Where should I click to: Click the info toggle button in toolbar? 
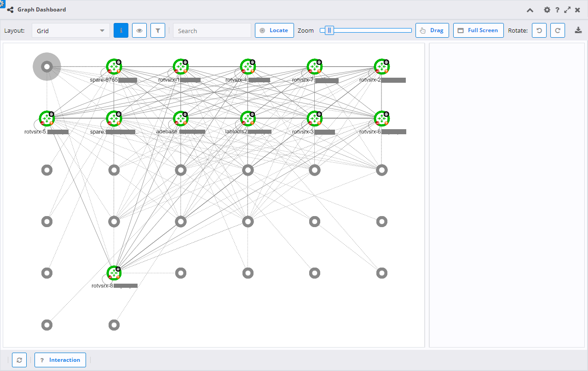[121, 30]
